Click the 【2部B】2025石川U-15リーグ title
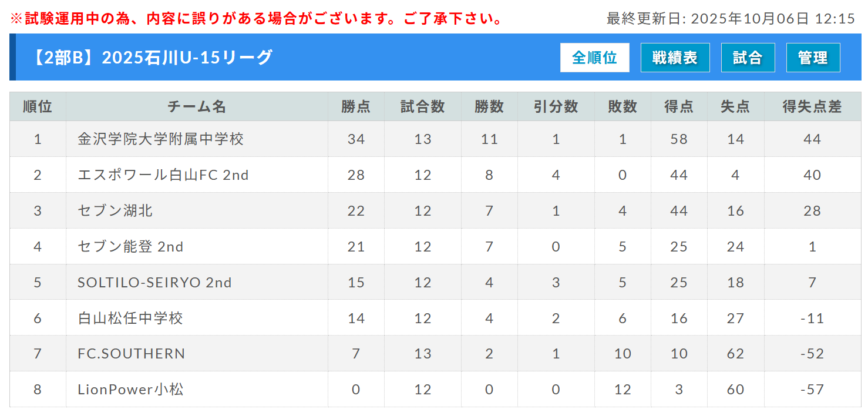 click(x=152, y=58)
